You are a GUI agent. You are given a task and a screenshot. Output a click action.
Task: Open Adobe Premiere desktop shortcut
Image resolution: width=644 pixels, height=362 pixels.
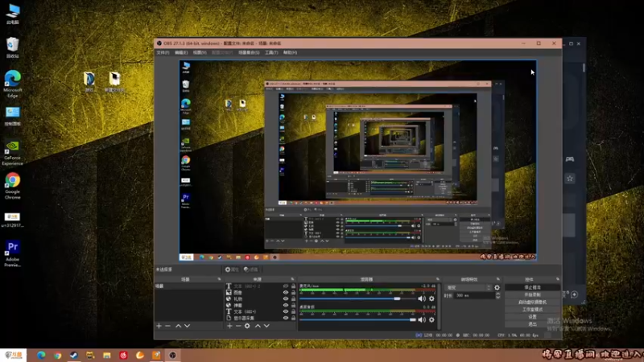(x=13, y=253)
